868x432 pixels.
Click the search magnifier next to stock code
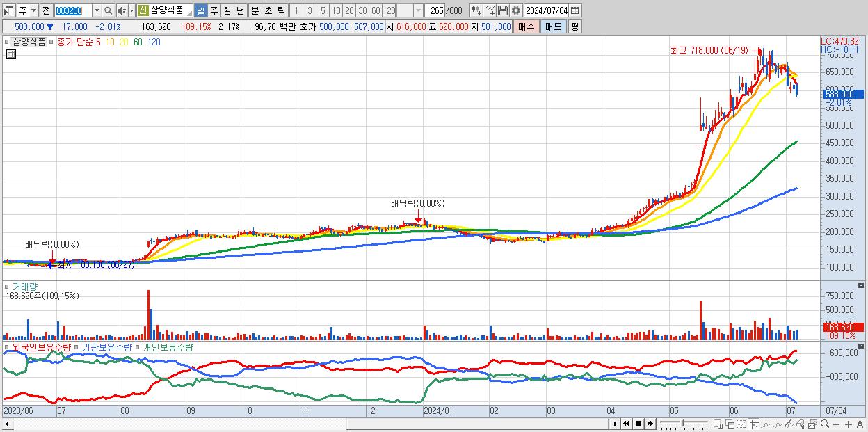pyautogui.click(x=108, y=10)
